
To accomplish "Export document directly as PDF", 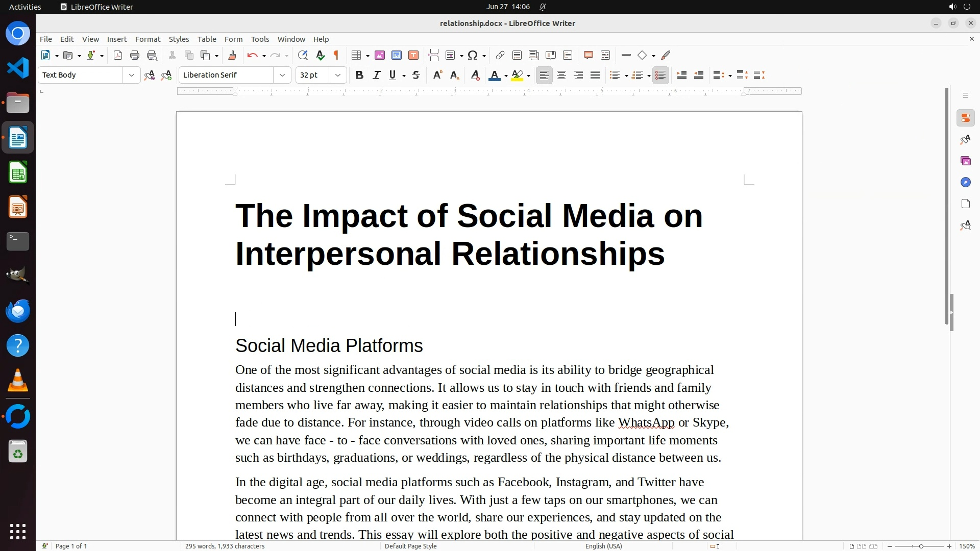I will click(118, 56).
